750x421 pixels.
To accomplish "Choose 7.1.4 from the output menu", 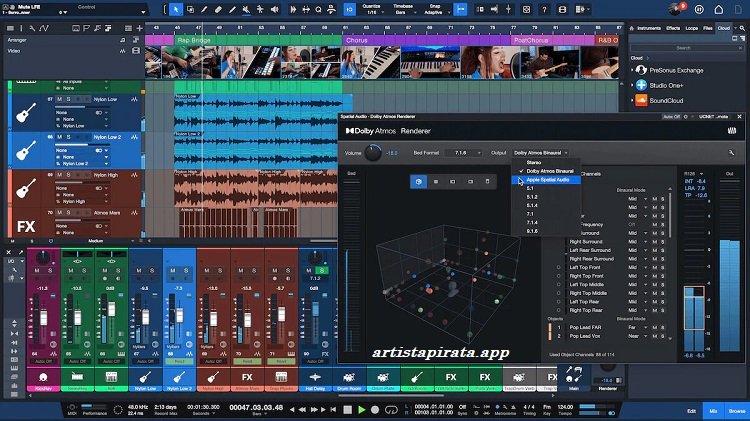I will [532, 222].
